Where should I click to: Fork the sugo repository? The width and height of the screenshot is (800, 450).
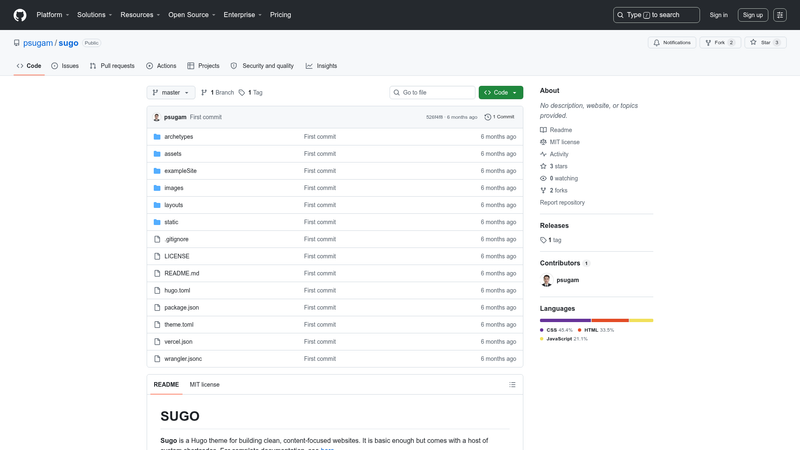coord(719,43)
